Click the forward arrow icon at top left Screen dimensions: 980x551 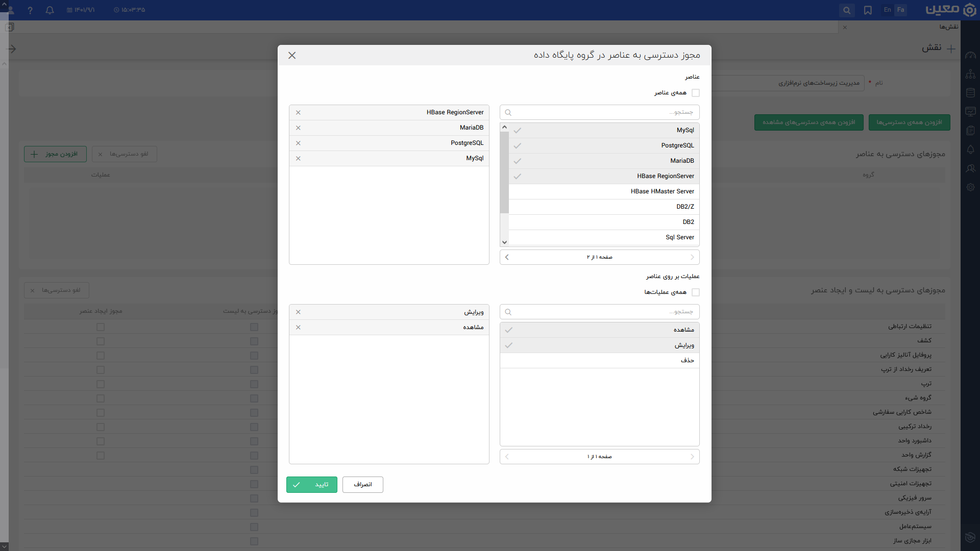[11, 49]
